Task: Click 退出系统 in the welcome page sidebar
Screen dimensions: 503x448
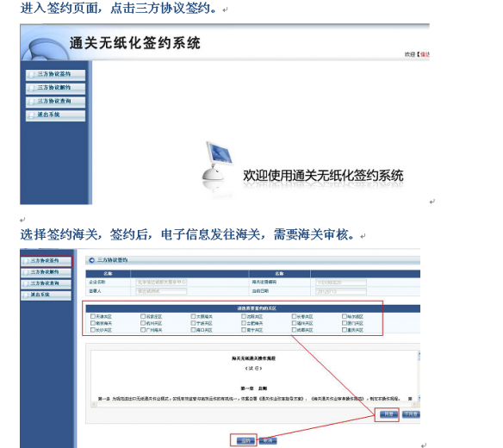Action: pos(55,115)
